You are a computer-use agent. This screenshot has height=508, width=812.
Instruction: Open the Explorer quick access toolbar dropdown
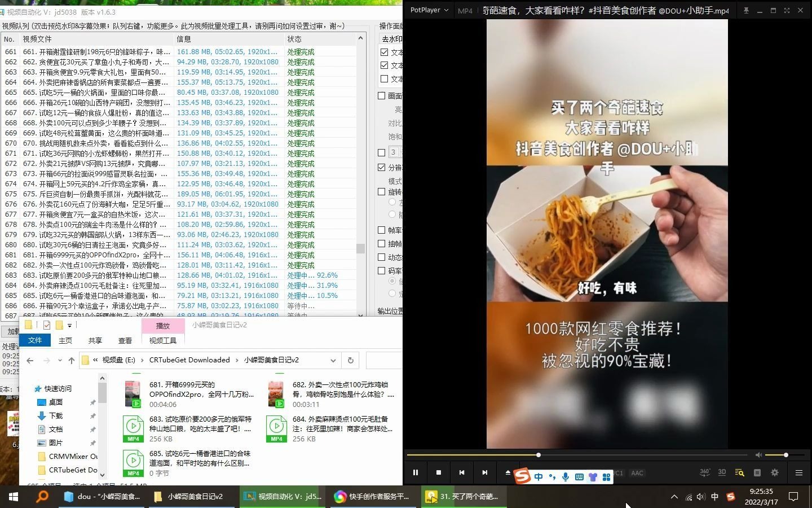point(69,325)
